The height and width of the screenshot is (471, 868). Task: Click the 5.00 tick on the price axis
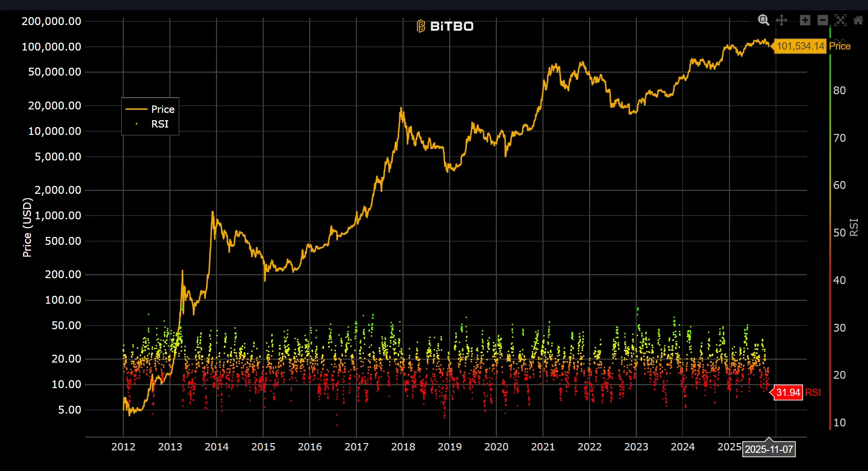(70, 410)
